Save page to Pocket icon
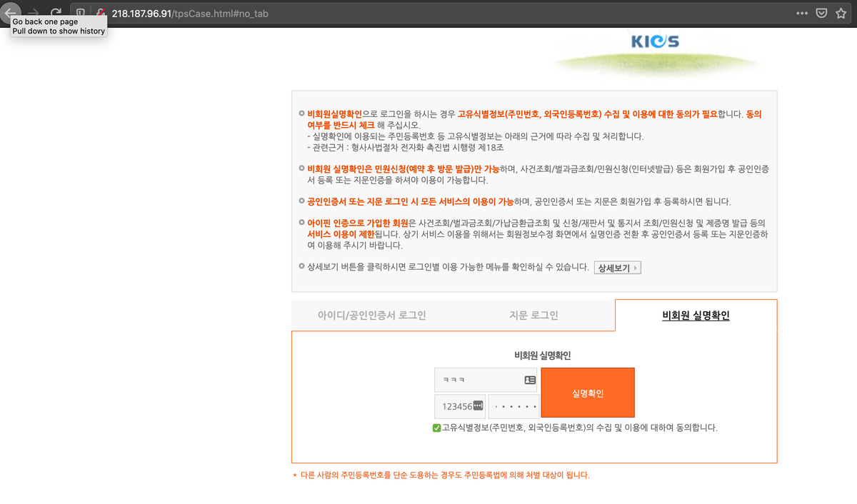857x504 pixels. pos(821,14)
